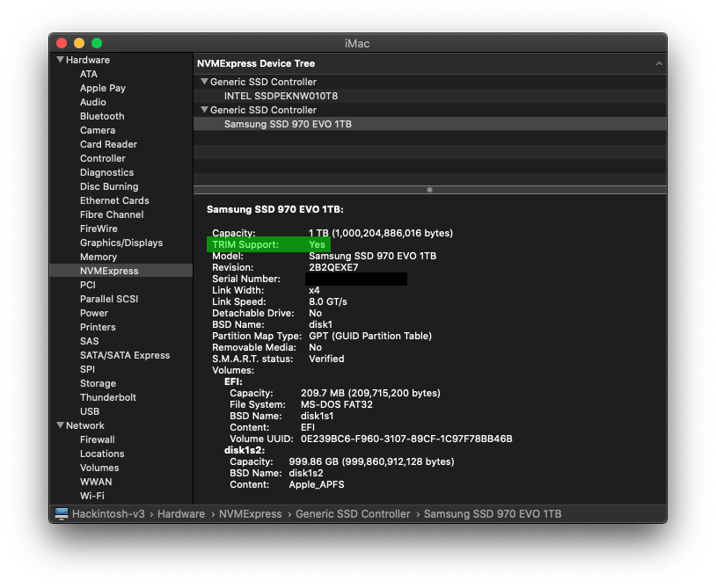
Task: Click the Revision value 2B2QEXE7
Action: 333,268
